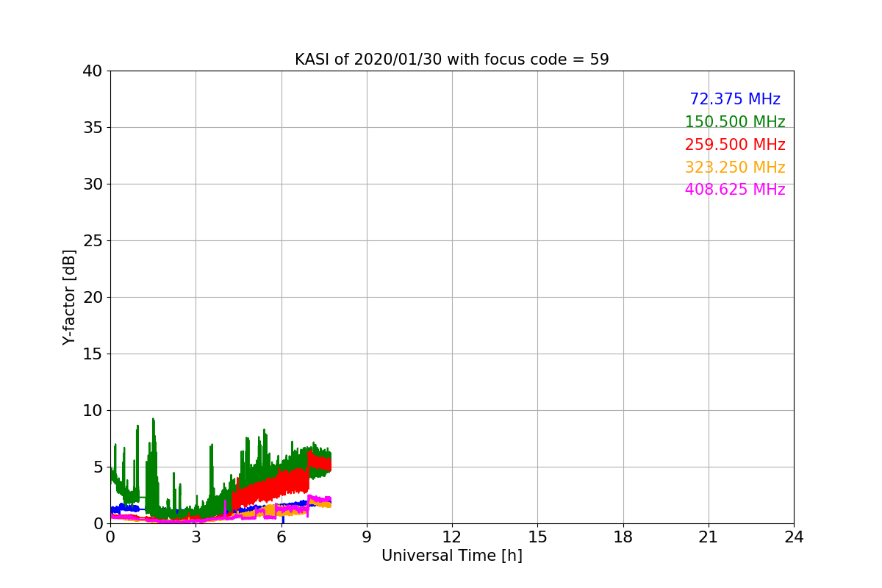This screenshot has height=588, width=882.
Task: Select the orange 323.250 MHz legend label
Action: pyautogui.click(x=735, y=168)
